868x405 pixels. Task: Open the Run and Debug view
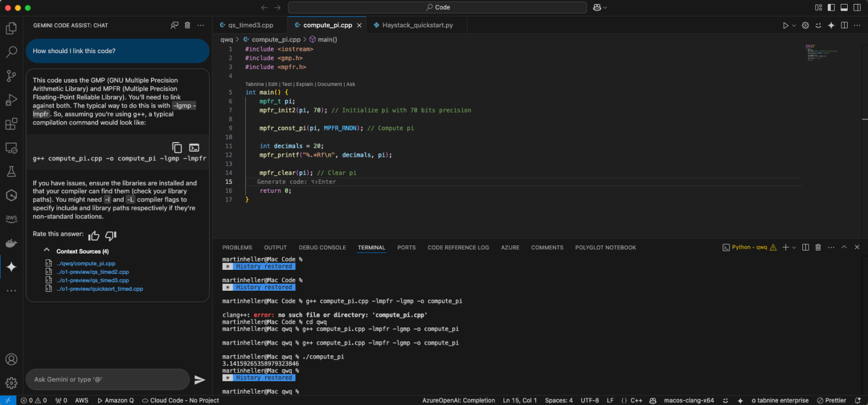11,100
